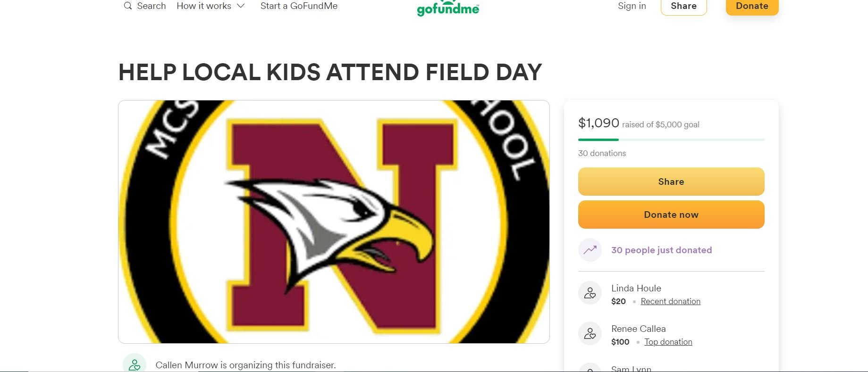Click the fundraising progress bar
Screen dimensions: 868x372
tap(671, 140)
